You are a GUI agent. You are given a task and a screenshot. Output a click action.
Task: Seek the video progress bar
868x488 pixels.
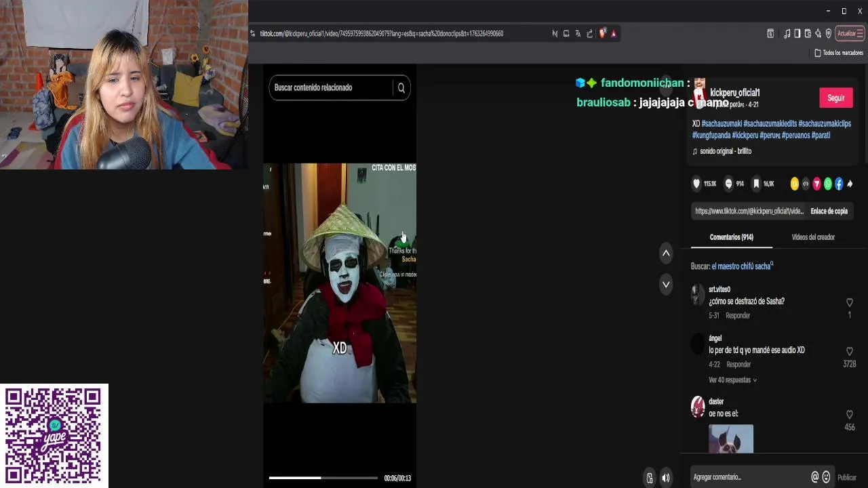coord(323,478)
